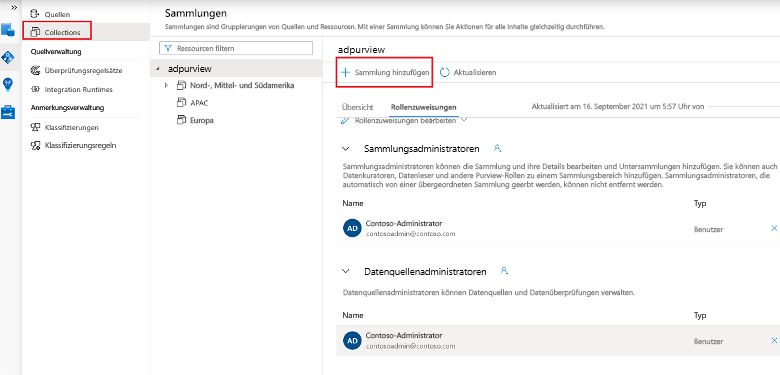Collapse the Datenquellenadministratoren section
This screenshot has width=780, height=375.
[346, 272]
